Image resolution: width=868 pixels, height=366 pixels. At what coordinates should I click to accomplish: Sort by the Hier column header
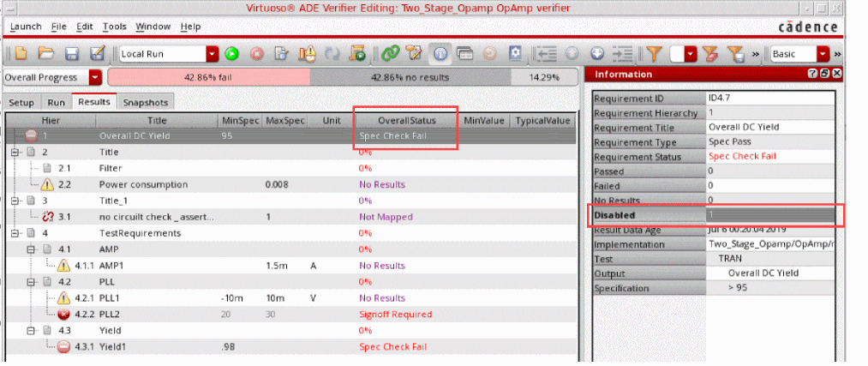51,120
